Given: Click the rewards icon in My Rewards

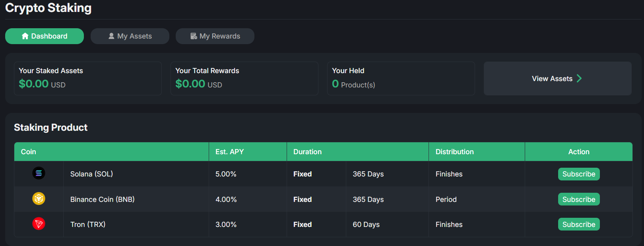Looking at the screenshot, I should click(194, 36).
